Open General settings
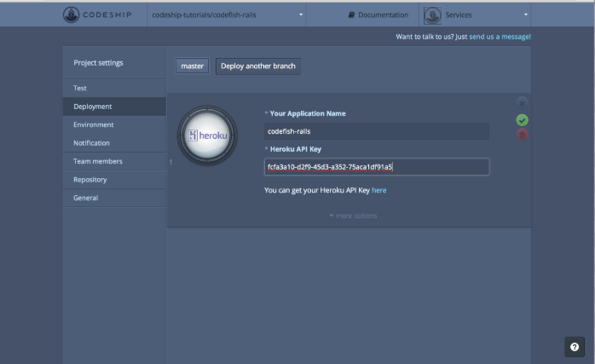The height and width of the screenshot is (364, 595). click(114, 198)
